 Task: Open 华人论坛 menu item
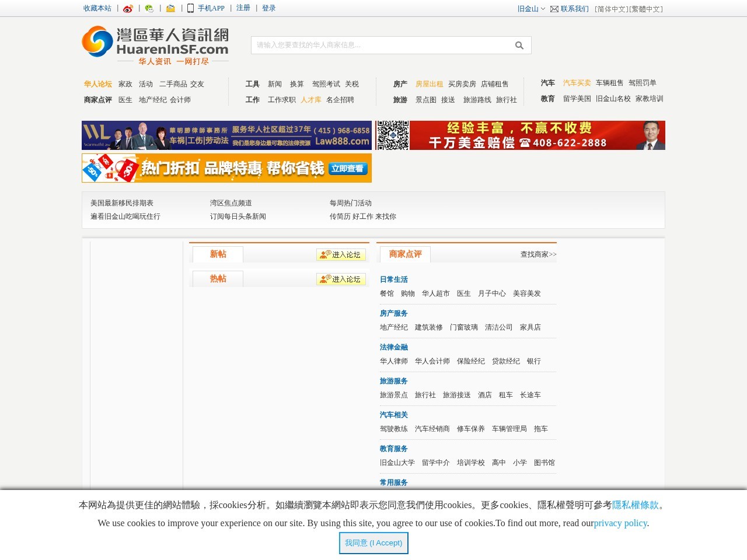[x=98, y=84]
